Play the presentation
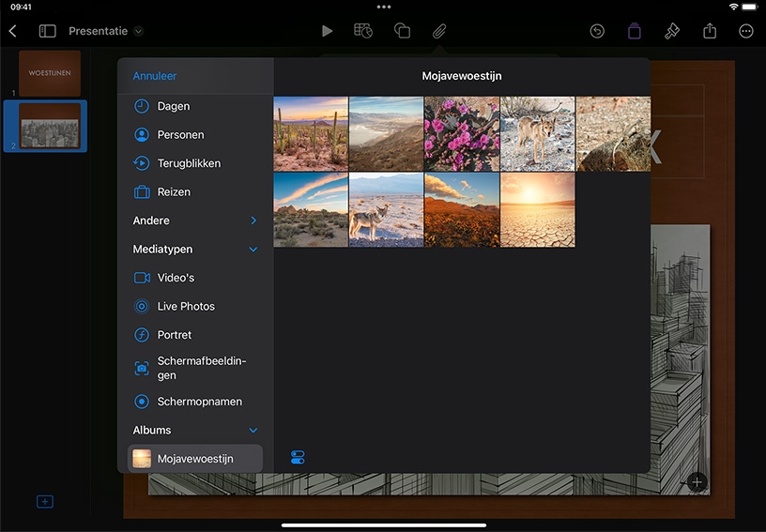 pyautogui.click(x=327, y=31)
